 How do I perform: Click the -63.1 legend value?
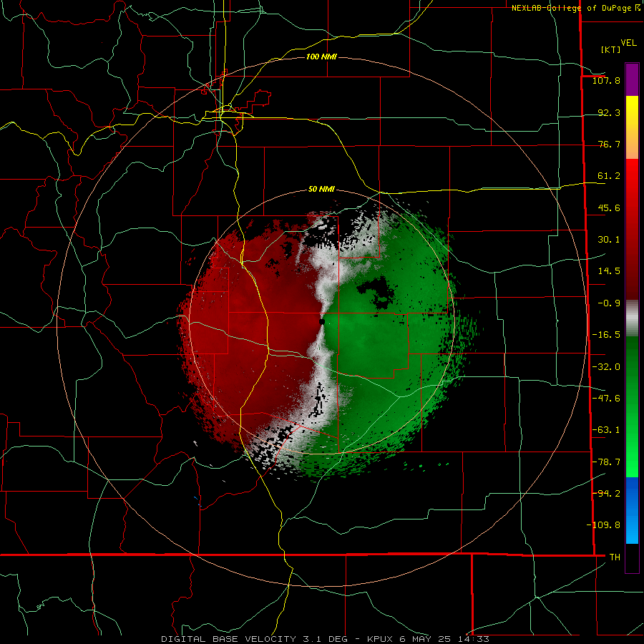(x=606, y=430)
